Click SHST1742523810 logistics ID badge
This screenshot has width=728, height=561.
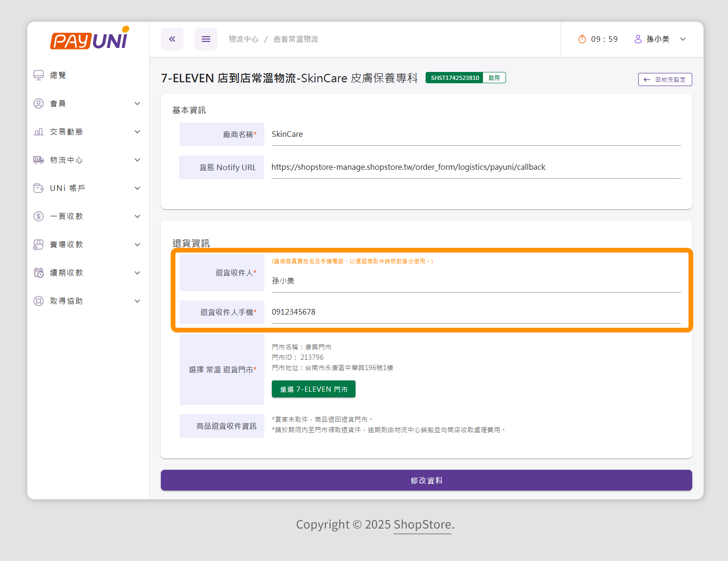(455, 78)
